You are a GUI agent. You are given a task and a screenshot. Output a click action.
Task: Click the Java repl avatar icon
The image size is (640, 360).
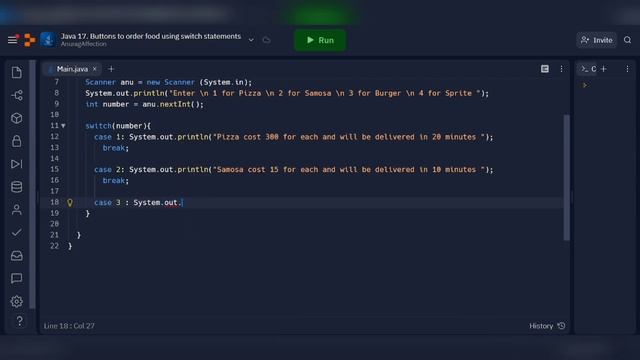pos(48,40)
